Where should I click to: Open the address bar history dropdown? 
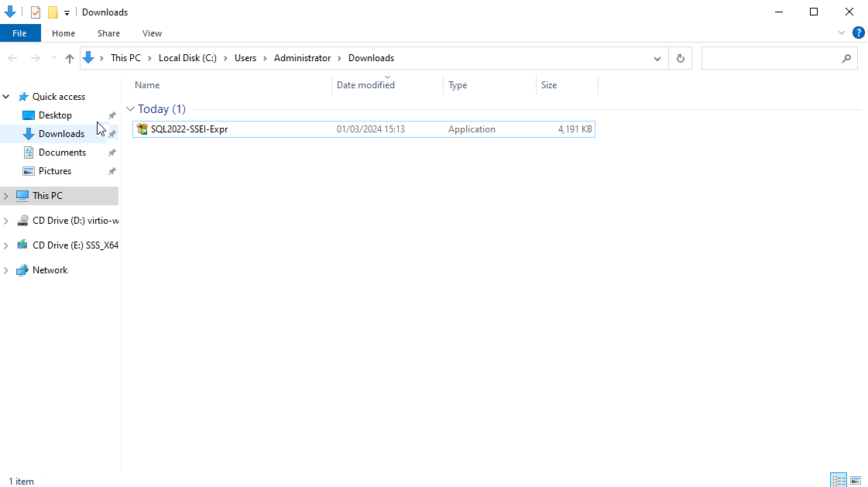click(x=657, y=58)
